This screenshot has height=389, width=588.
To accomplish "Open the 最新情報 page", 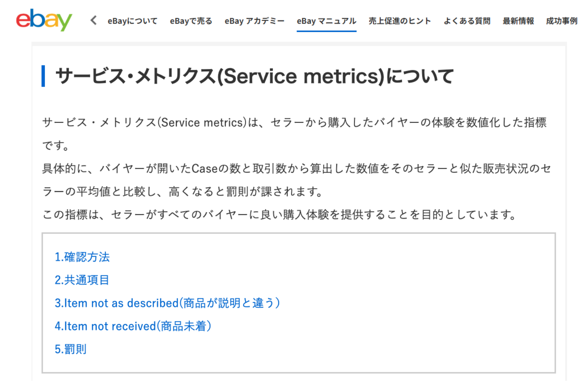I will [x=518, y=21].
